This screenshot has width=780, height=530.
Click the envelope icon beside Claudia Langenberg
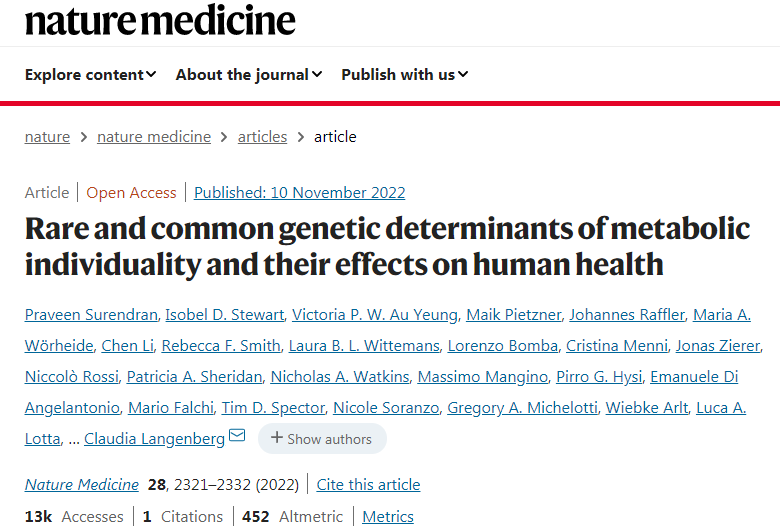237,436
